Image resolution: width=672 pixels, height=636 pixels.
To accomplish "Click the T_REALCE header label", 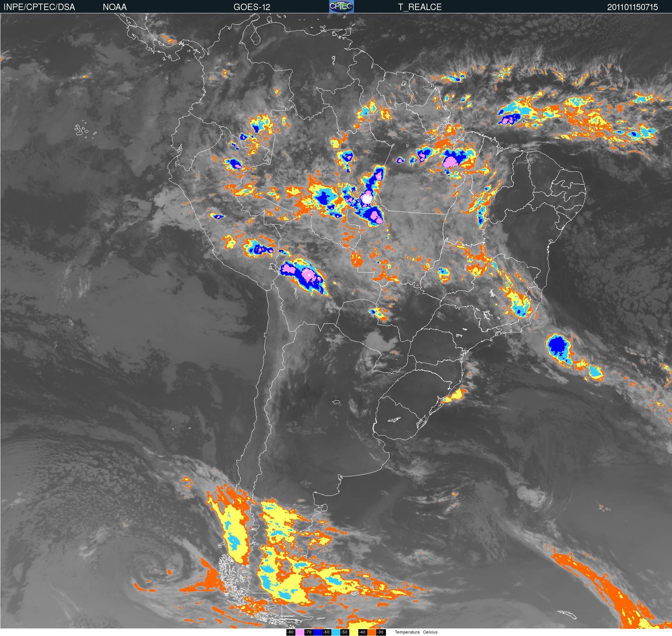I will [420, 7].
